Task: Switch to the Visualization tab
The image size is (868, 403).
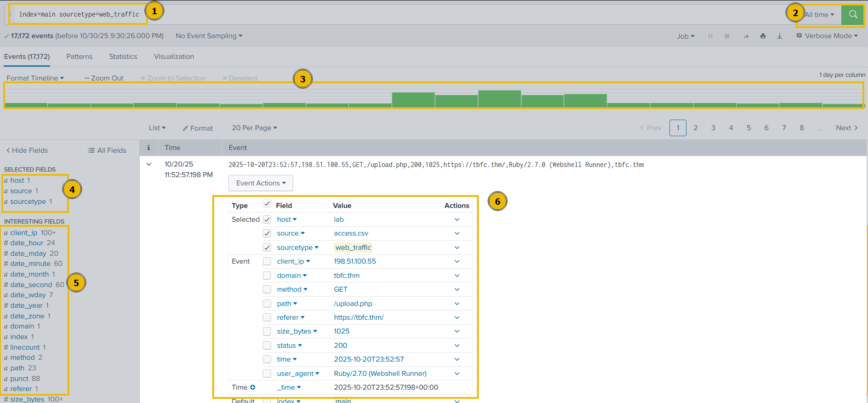Action: [174, 57]
